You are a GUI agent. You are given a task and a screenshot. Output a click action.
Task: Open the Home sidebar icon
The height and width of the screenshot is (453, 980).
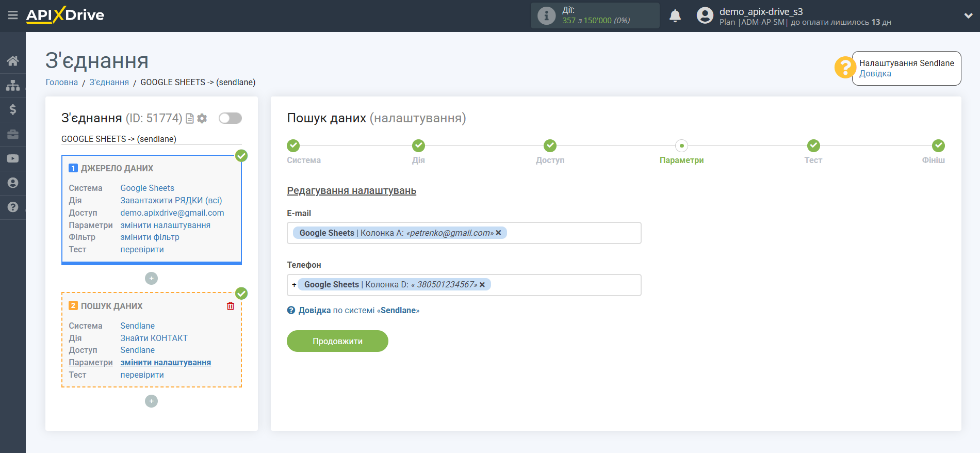click(13, 61)
